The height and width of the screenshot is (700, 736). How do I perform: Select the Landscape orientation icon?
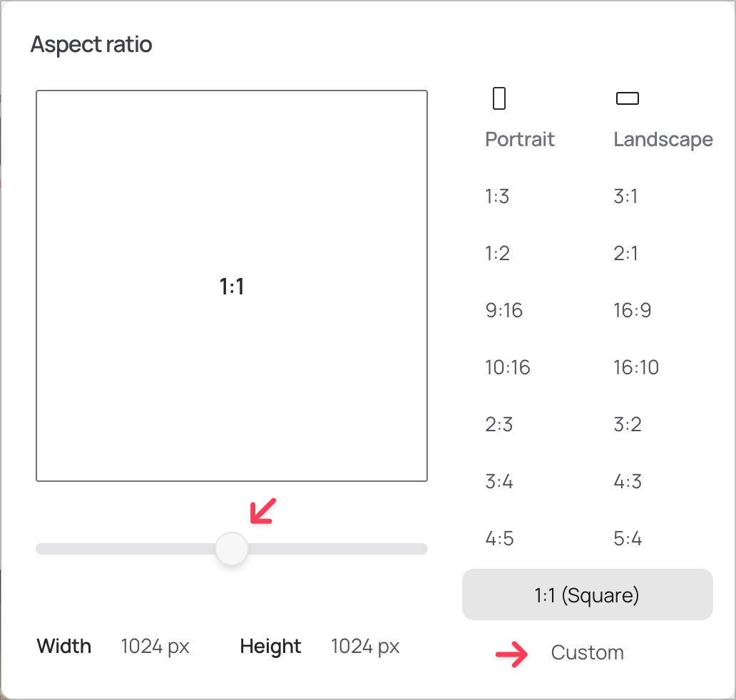click(x=627, y=98)
